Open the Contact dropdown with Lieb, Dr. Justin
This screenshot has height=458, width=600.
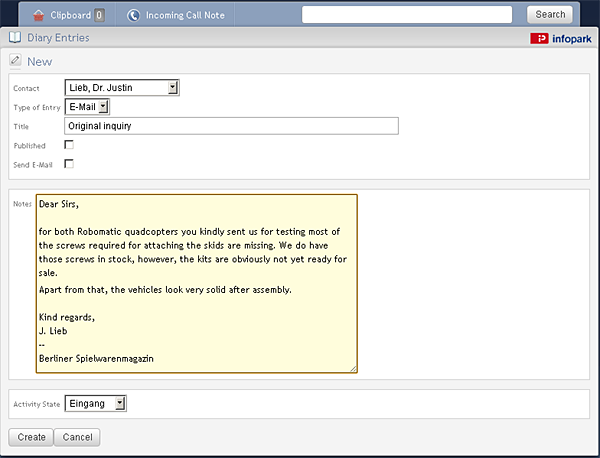[122, 88]
